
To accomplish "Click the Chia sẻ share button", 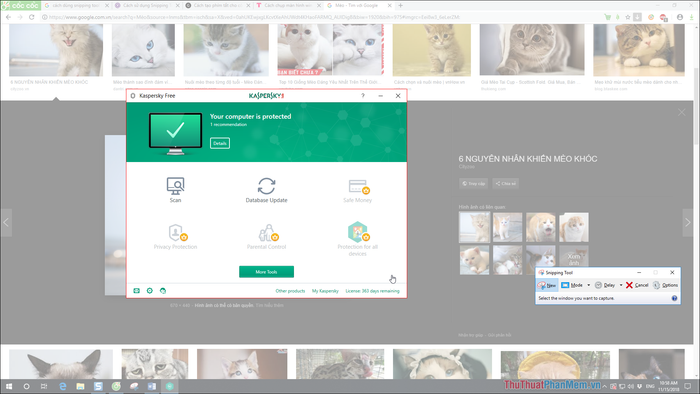I will click(506, 183).
